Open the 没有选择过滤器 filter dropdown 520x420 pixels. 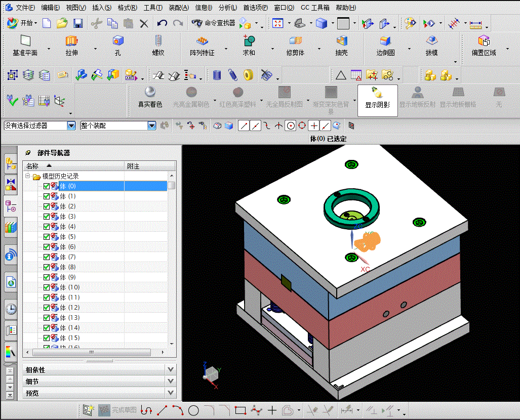pos(71,125)
